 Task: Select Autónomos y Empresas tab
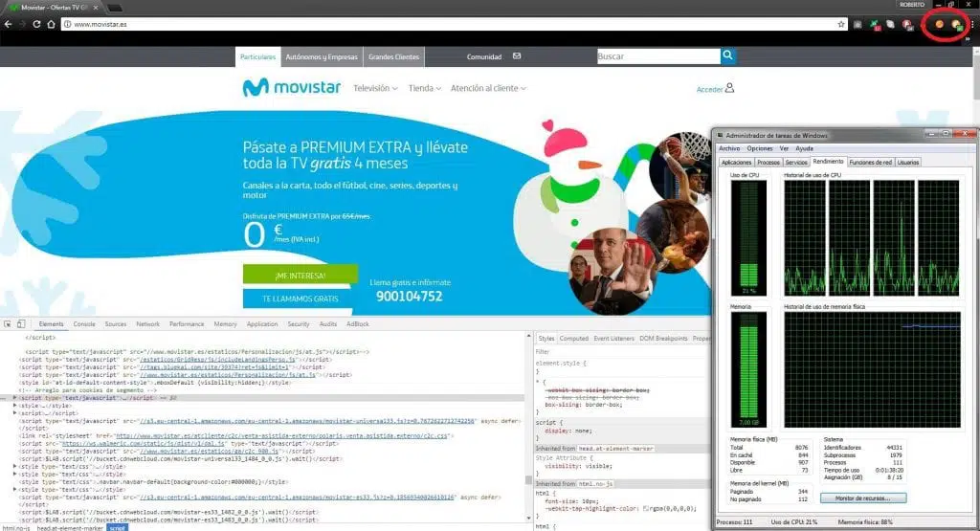pos(322,56)
